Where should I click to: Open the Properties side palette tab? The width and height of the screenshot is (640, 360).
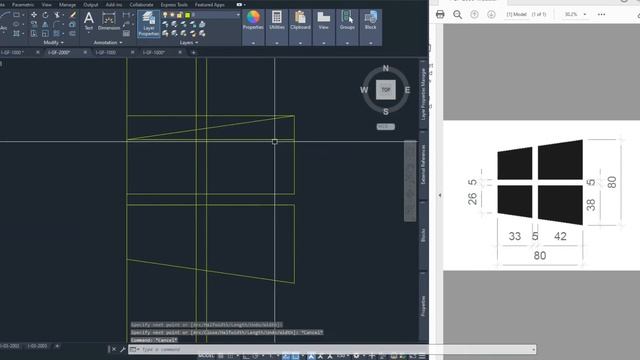tap(423, 306)
